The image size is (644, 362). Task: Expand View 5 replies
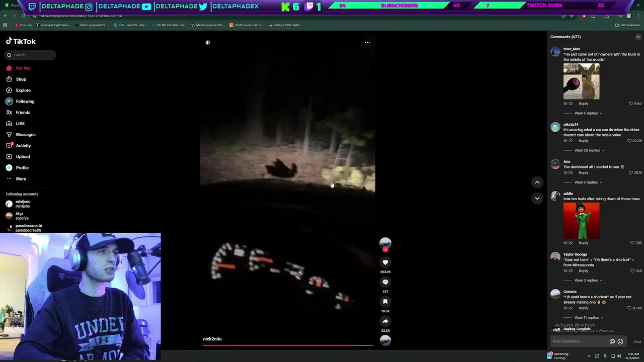588,182
